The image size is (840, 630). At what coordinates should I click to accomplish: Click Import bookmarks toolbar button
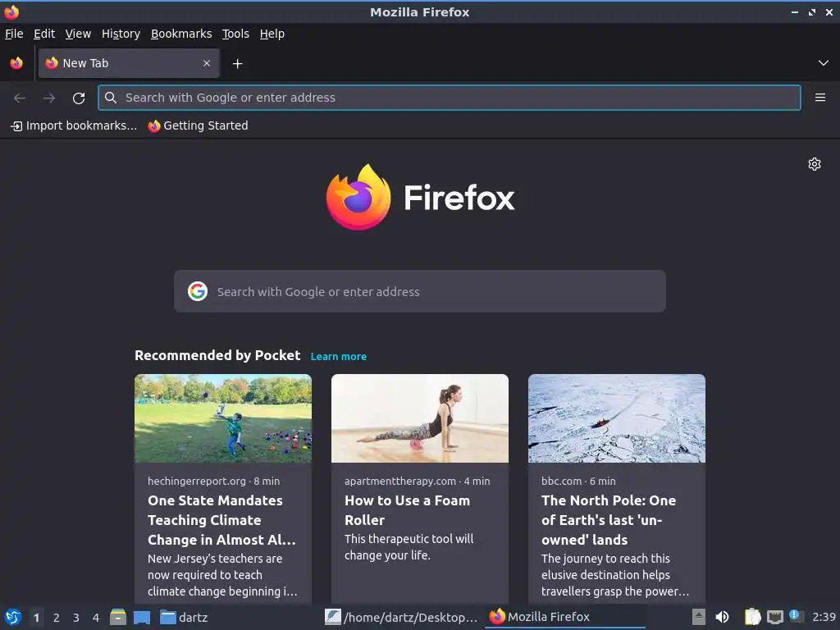(75, 126)
